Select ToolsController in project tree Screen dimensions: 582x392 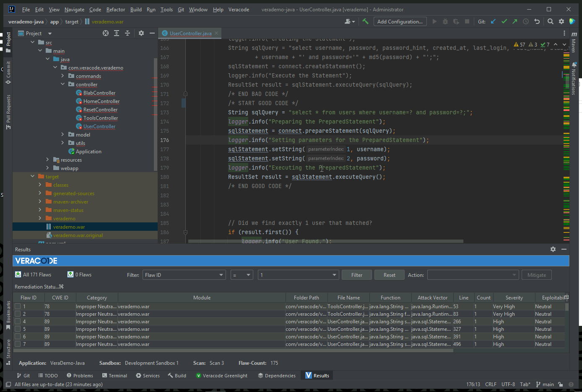coord(101,118)
